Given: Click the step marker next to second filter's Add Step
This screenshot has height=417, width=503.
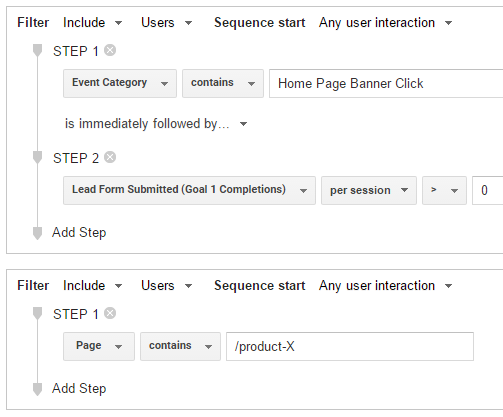Looking at the screenshot, I should pos(37,389).
